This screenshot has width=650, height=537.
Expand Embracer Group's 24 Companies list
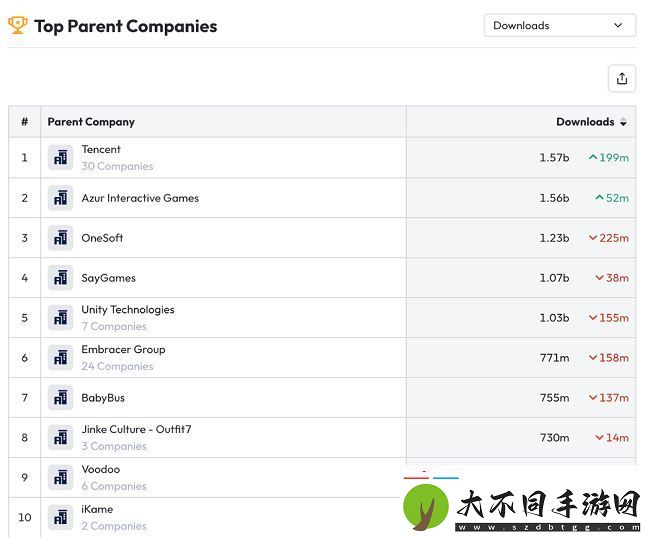[x=117, y=367]
